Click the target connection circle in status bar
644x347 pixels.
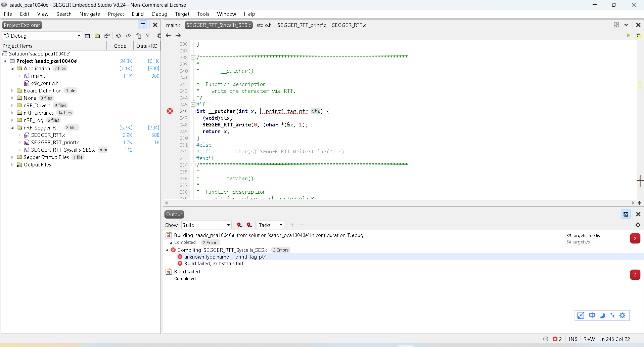tap(546, 339)
